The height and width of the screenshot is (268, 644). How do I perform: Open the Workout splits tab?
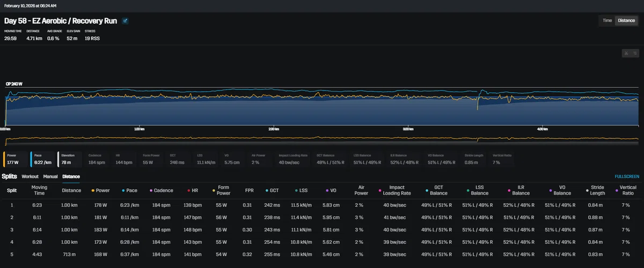(x=30, y=176)
